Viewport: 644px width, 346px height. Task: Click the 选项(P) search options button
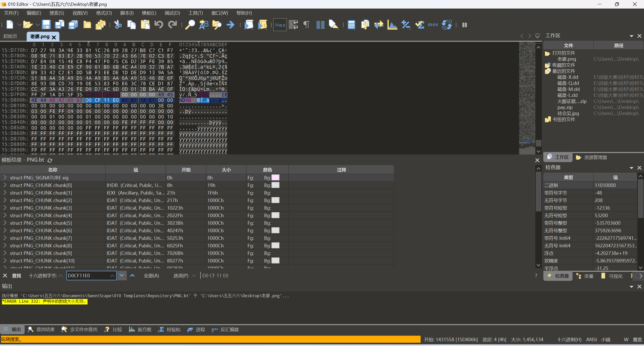181,276
